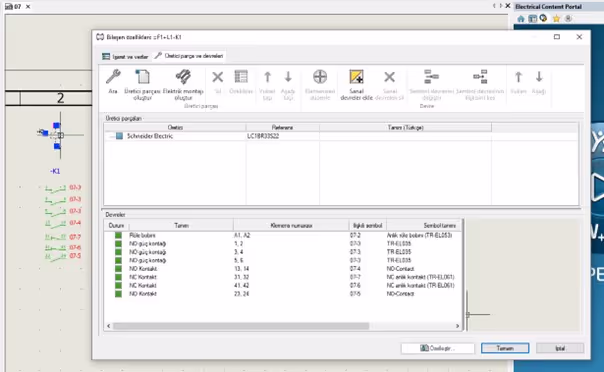
Task: Click 07-7 cross reference in schematic
Action: pos(75,237)
